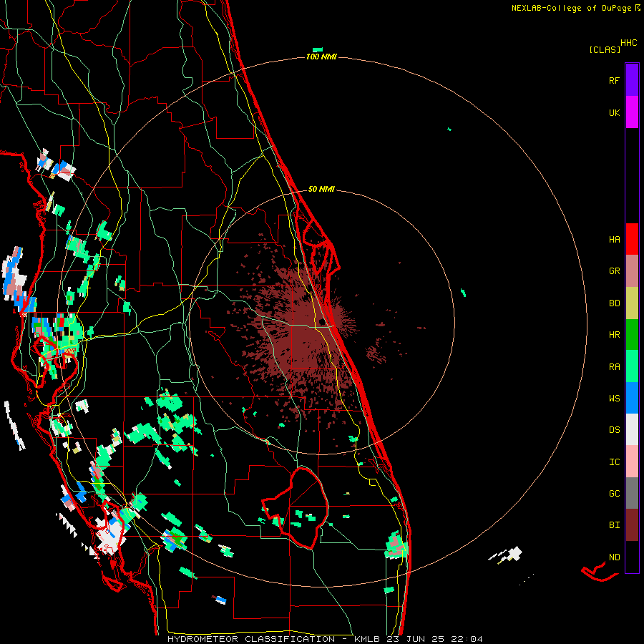Click the HR dark green legend swatch

(x=632, y=335)
